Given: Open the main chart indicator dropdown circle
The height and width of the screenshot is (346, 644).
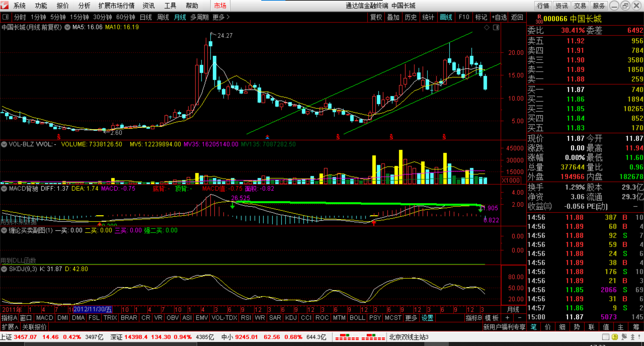Looking at the screenshot, I should (x=67, y=27).
